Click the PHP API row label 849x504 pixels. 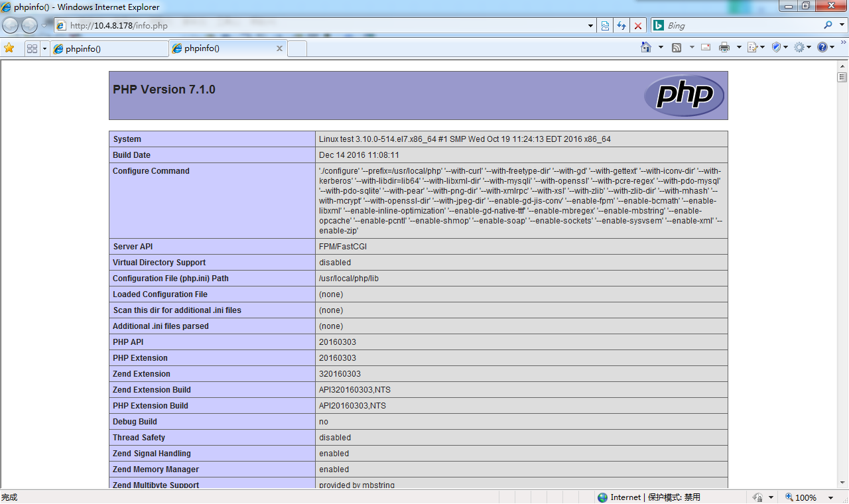coord(128,342)
